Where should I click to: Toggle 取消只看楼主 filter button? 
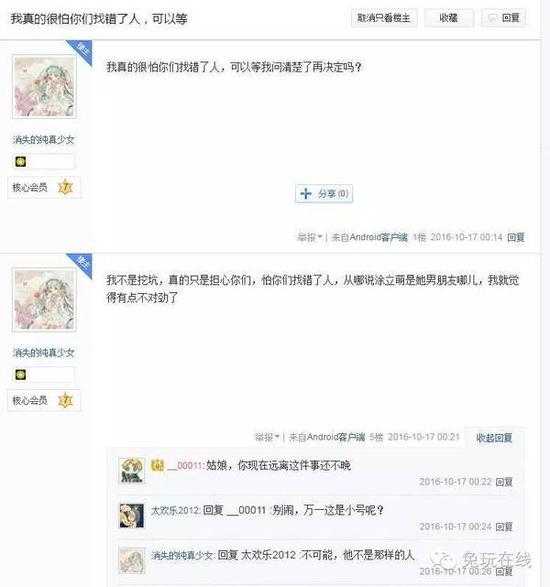384,18
